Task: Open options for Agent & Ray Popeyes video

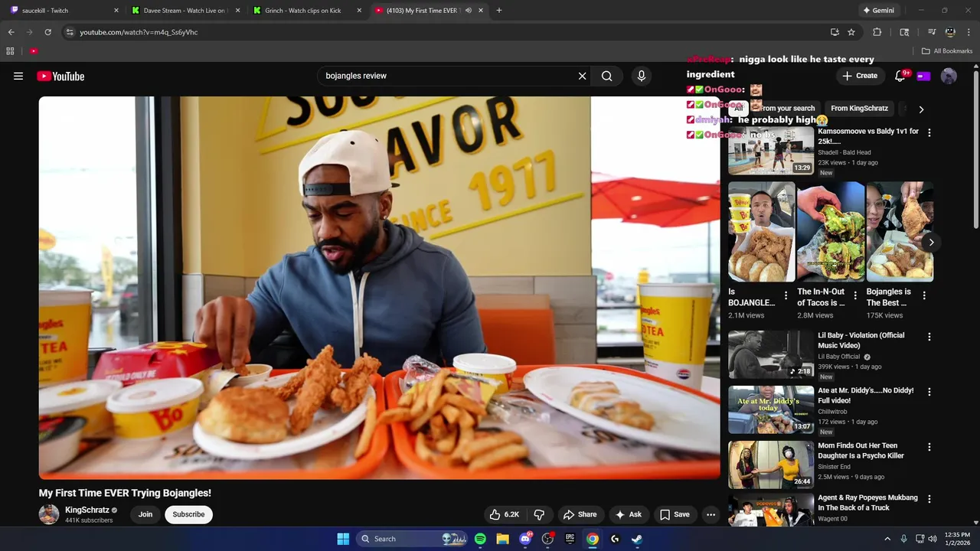Action: [929, 499]
